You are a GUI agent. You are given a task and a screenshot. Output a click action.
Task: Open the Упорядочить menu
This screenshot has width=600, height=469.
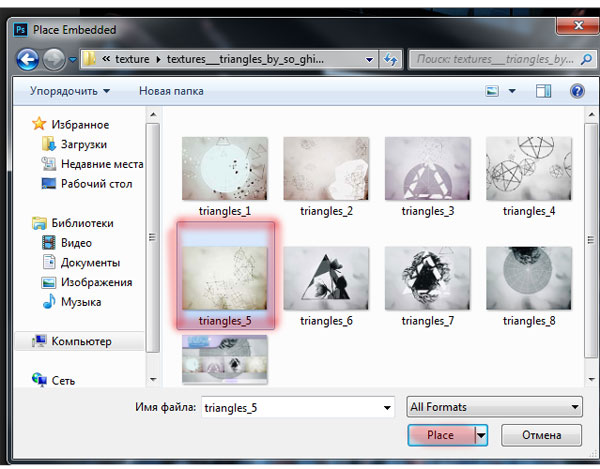point(70,91)
